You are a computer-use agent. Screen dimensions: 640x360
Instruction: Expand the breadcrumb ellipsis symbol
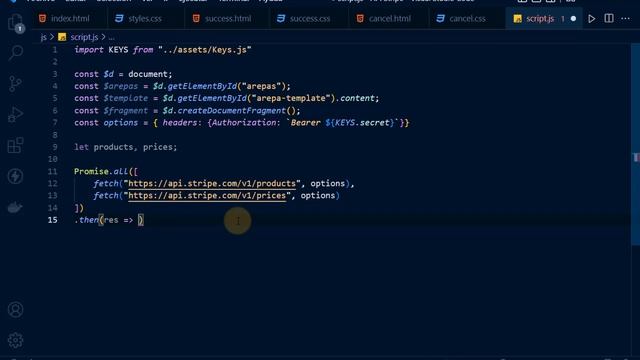(111, 37)
